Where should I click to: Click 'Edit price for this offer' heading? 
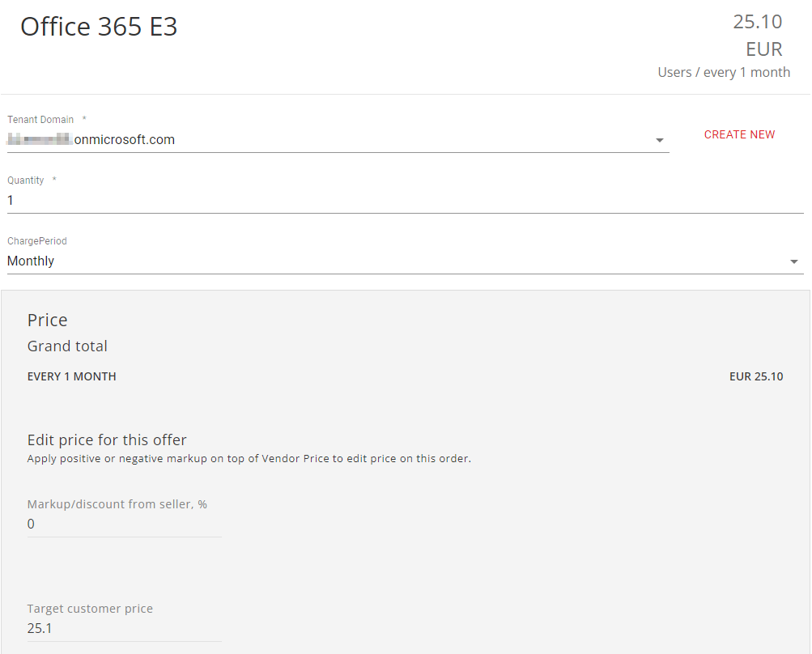107,440
